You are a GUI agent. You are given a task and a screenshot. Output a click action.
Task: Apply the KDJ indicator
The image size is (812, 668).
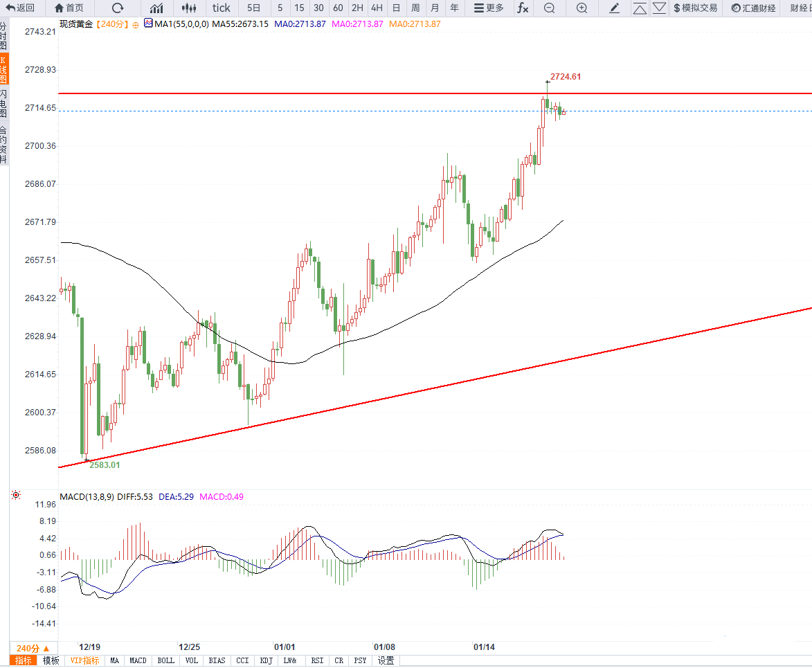[267, 660]
